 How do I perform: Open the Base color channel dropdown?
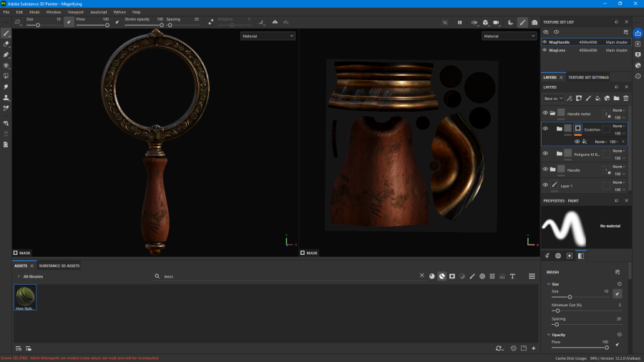tap(553, 99)
